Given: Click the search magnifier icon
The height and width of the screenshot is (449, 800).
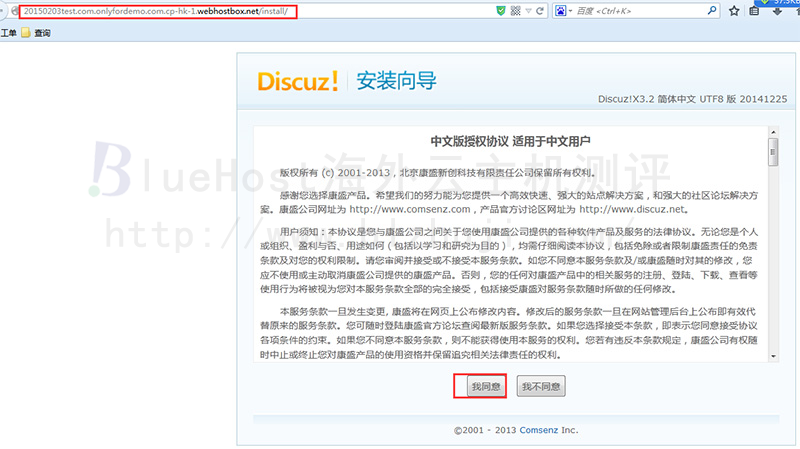Looking at the screenshot, I should (712, 10).
